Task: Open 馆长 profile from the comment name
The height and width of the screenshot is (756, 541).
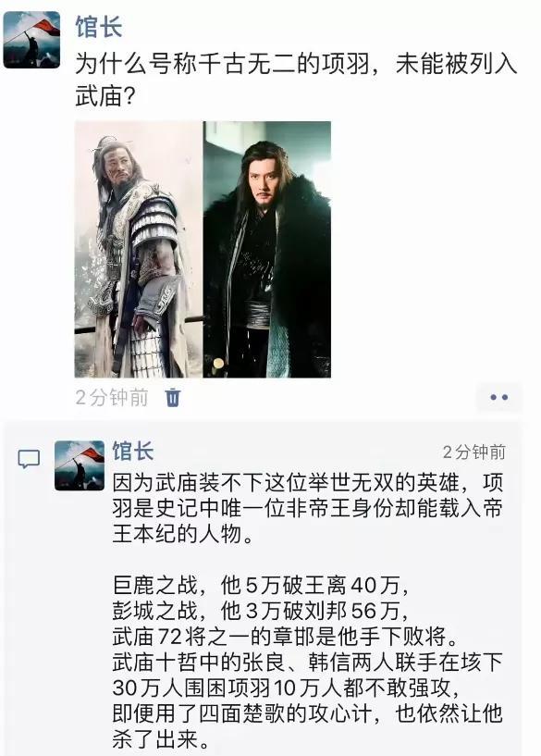Action: [x=133, y=452]
